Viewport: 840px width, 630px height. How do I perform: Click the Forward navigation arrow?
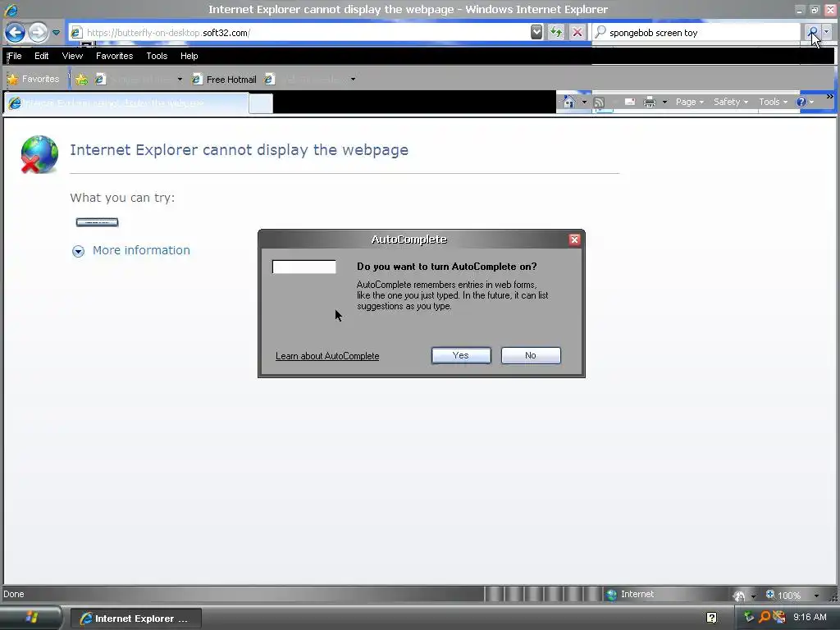[38, 33]
